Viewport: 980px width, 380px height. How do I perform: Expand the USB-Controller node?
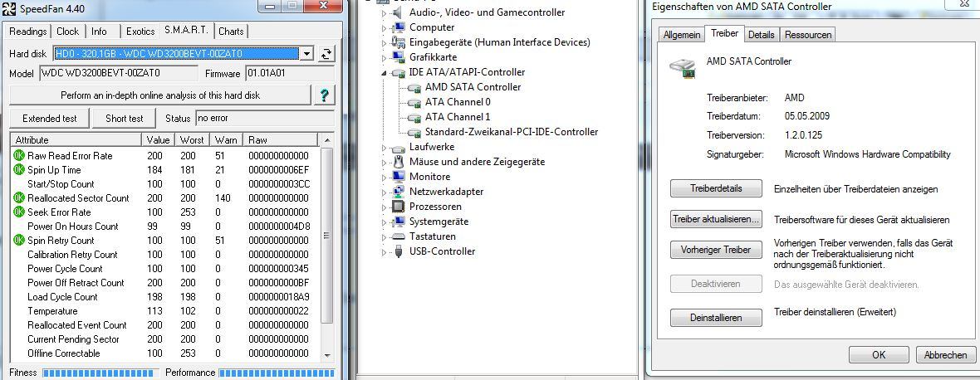click(385, 252)
